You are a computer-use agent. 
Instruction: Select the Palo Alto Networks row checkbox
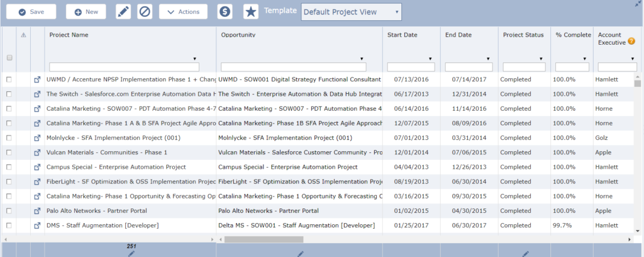pos(9,210)
